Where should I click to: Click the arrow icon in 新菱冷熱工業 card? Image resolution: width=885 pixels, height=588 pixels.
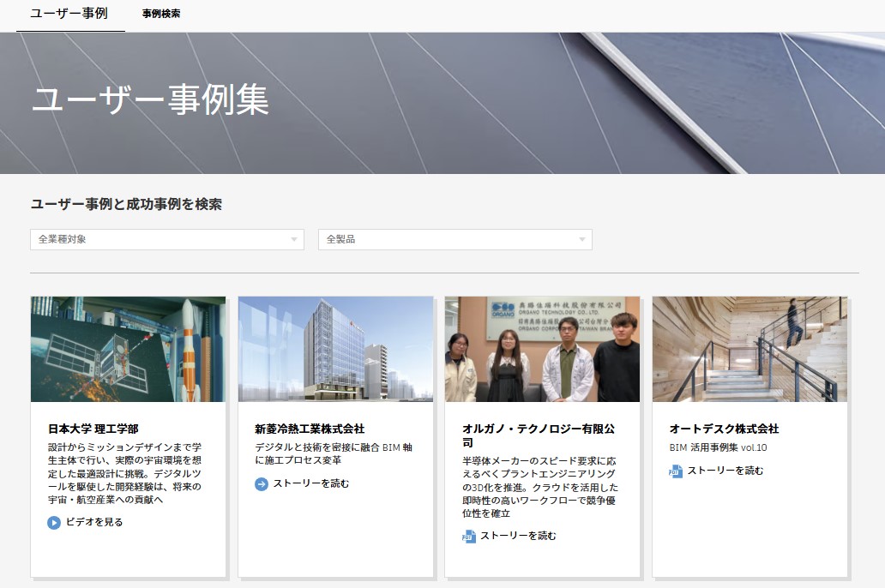[262, 484]
